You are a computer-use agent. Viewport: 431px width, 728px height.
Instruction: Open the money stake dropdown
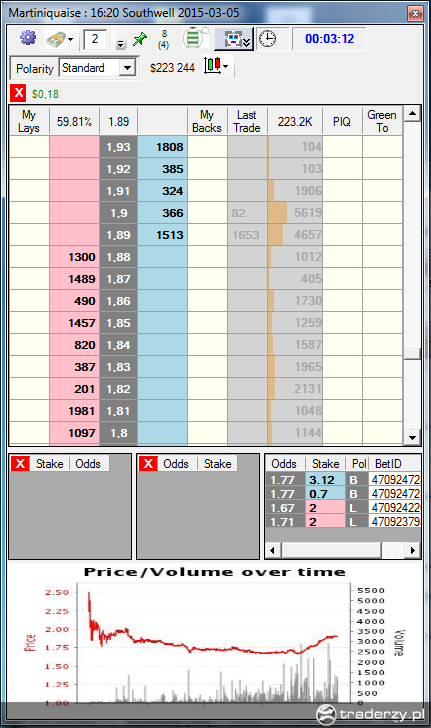pyautogui.click(x=59, y=39)
